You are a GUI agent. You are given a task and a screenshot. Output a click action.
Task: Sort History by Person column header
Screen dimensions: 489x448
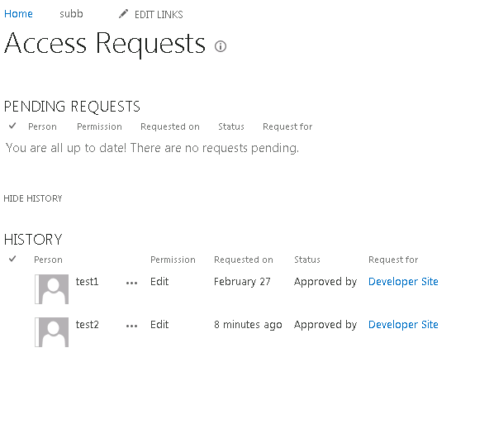[x=49, y=260]
